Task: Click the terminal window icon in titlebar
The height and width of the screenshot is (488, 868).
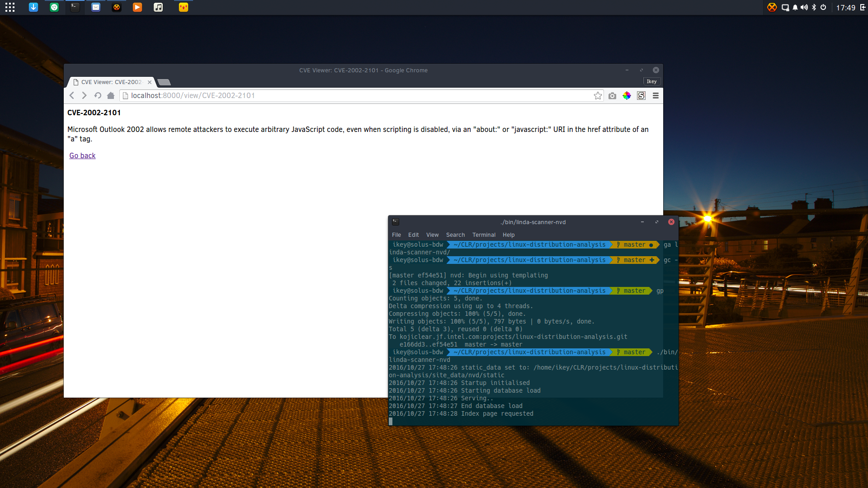Action: point(396,222)
